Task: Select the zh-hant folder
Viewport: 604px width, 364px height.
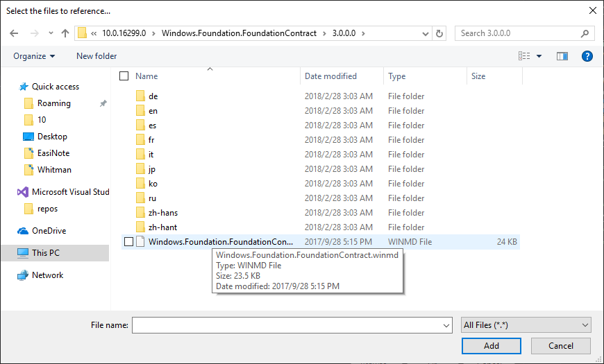Action: [162, 227]
